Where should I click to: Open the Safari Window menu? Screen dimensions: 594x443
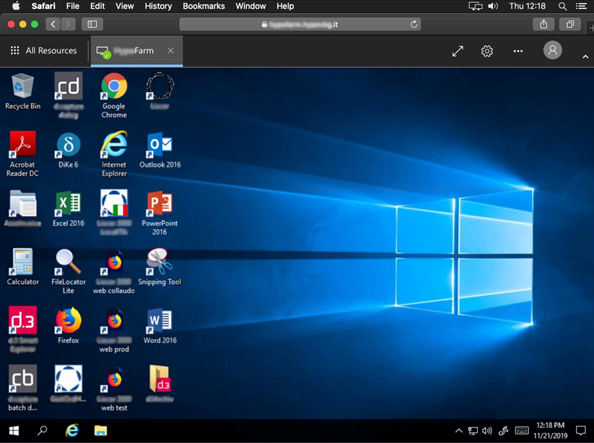tap(250, 6)
